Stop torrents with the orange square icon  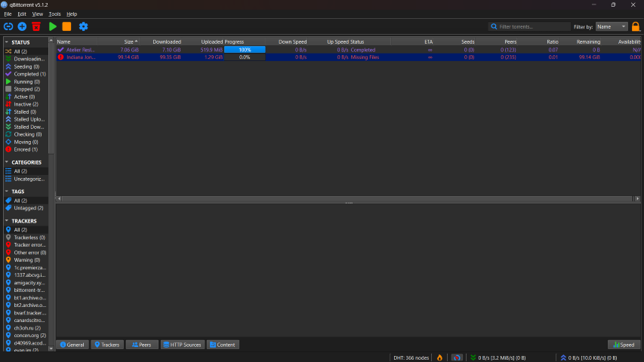click(66, 26)
